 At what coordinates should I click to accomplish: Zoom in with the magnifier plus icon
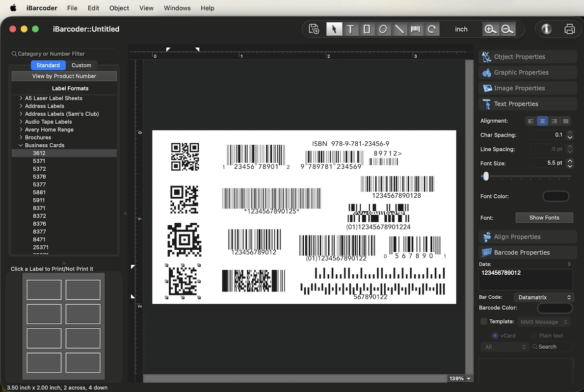click(x=490, y=29)
